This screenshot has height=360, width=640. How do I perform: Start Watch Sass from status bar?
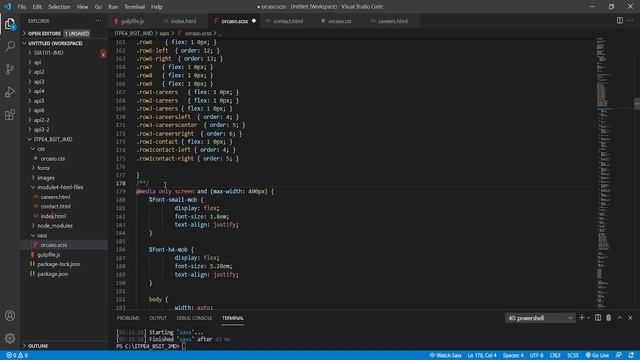[445, 356]
